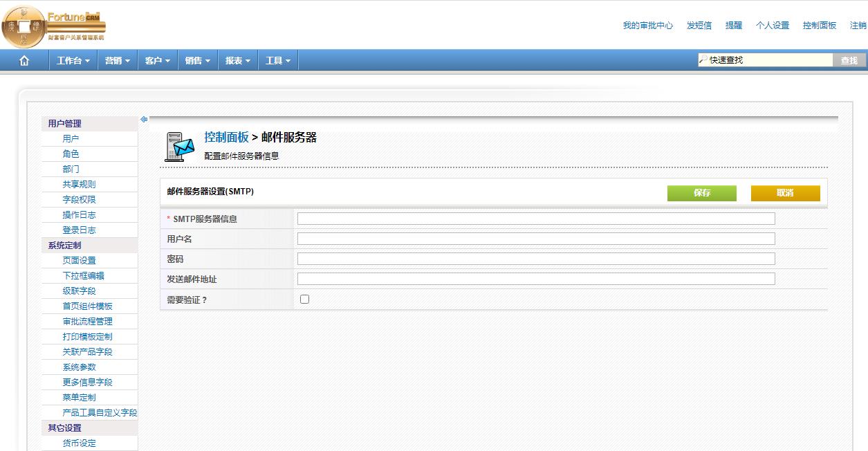Open the 工具 dropdown menu
Image resolution: width=868 pixels, height=451 pixels.
tap(278, 61)
